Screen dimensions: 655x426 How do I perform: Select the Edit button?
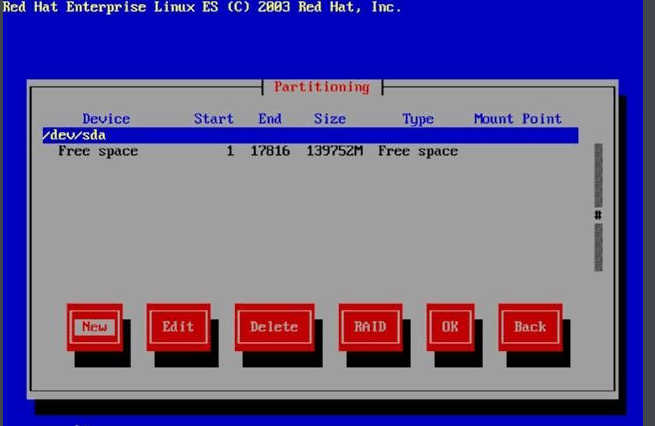[178, 327]
